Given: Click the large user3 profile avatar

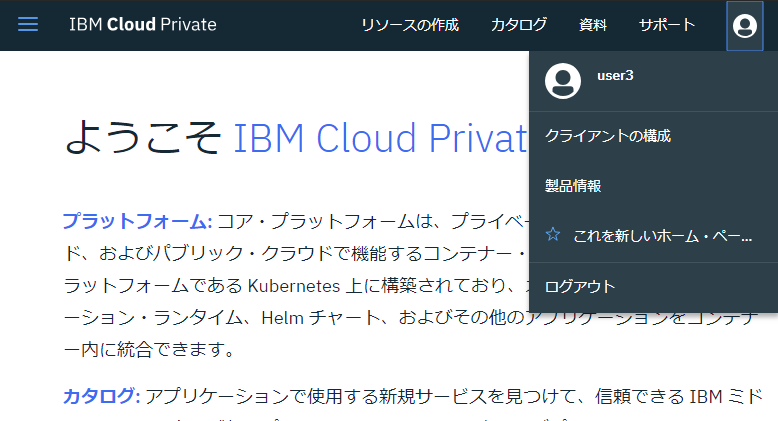Looking at the screenshot, I should 563,81.
